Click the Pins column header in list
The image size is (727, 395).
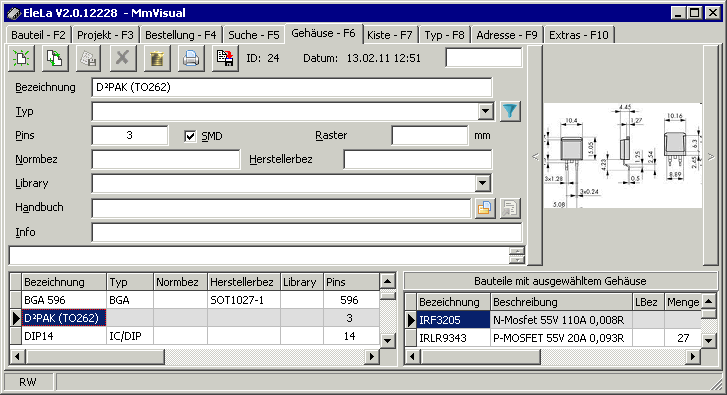tap(351, 282)
